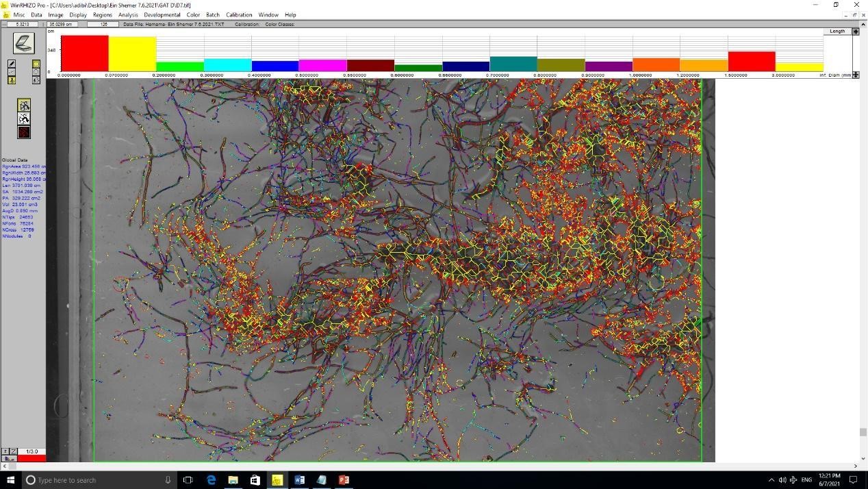868x489 pixels.
Task: Click the magenta 0.5000000 diameter class bar
Action: (323, 66)
